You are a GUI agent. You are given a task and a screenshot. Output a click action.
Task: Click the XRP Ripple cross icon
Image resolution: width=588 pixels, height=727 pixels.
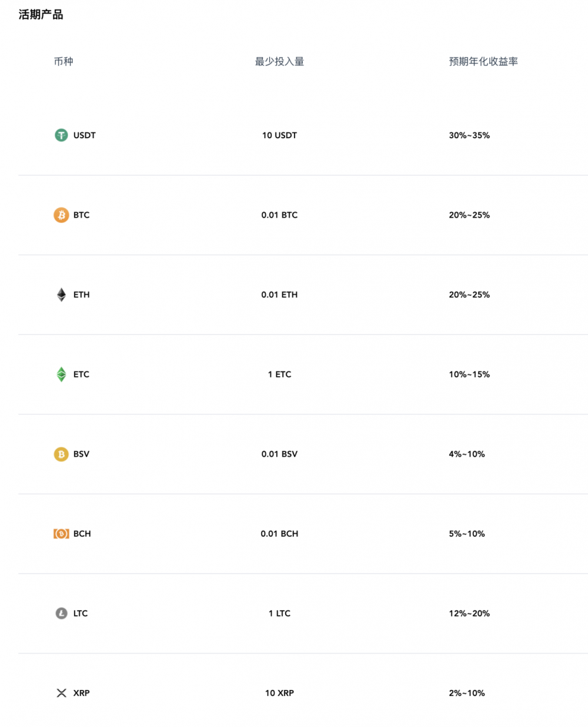(61, 693)
